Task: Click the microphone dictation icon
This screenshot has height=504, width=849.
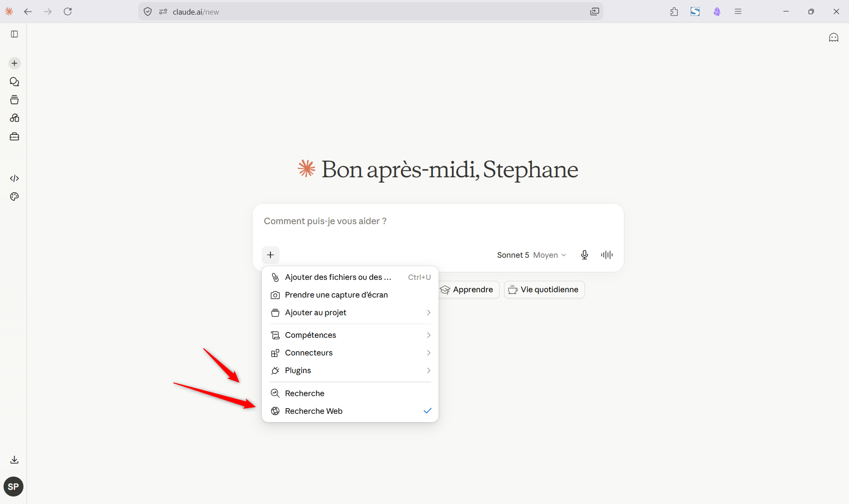Action: [585, 255]
